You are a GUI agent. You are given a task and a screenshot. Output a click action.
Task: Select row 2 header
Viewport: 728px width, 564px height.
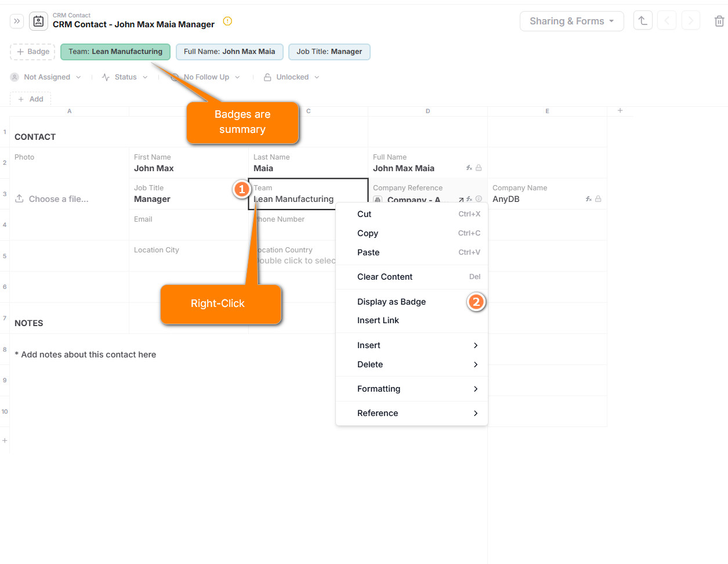(x=5, y=162)
